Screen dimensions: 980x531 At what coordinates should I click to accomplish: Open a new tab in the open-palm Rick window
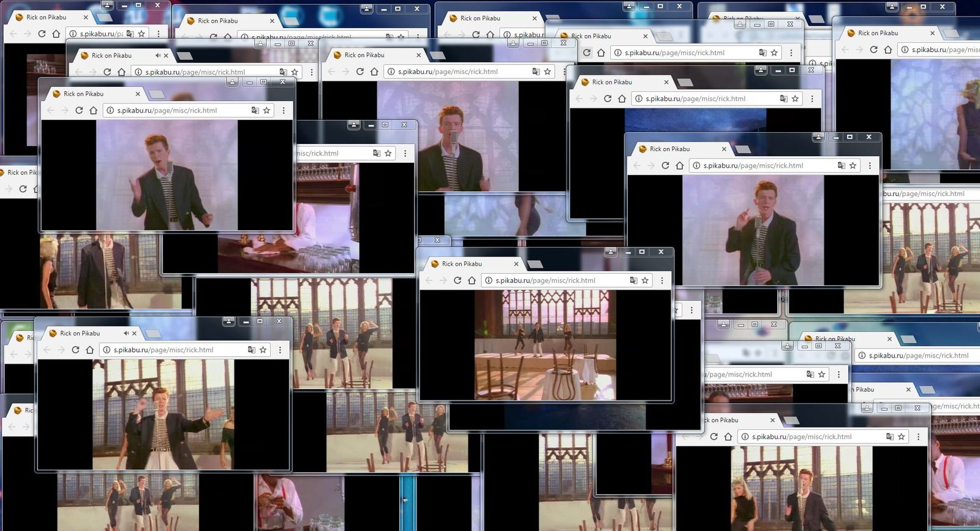tap(157, 94)
